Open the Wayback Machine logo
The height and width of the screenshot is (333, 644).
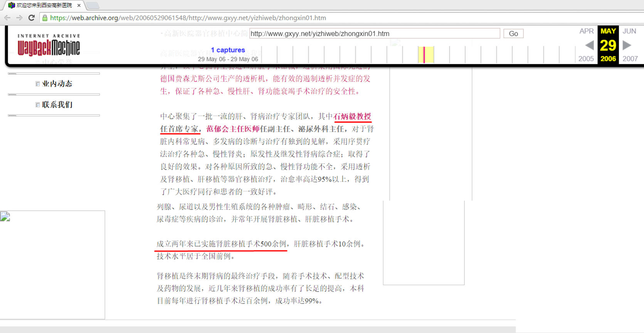pos(49,45)
